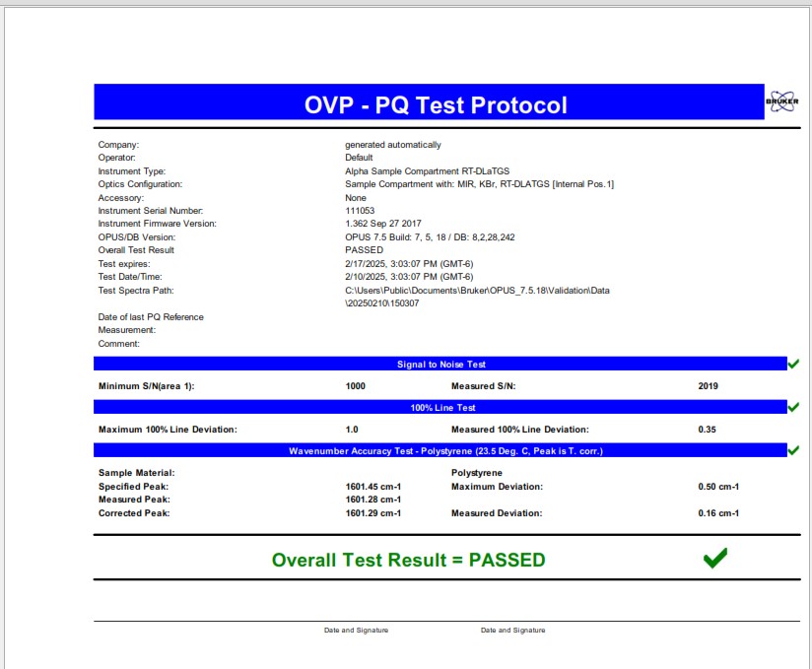
Task: Click the large green checkmark next to Overall Test Result
Action: [x=715, y=559]
